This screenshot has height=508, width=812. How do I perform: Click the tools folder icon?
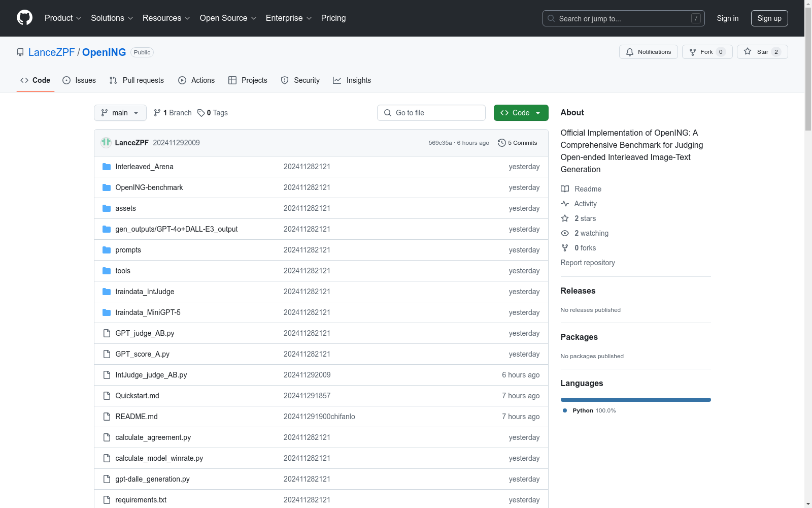click(x=107, y=271)
